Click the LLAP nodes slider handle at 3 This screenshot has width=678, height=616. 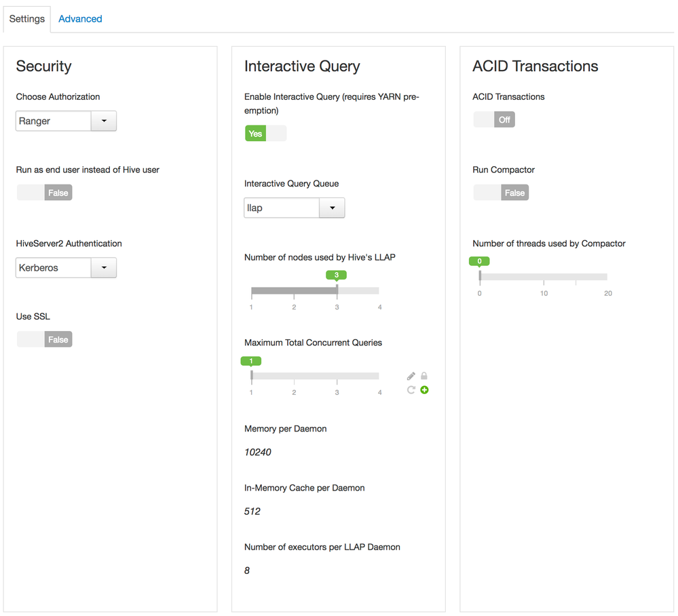[x=337, y=290]
